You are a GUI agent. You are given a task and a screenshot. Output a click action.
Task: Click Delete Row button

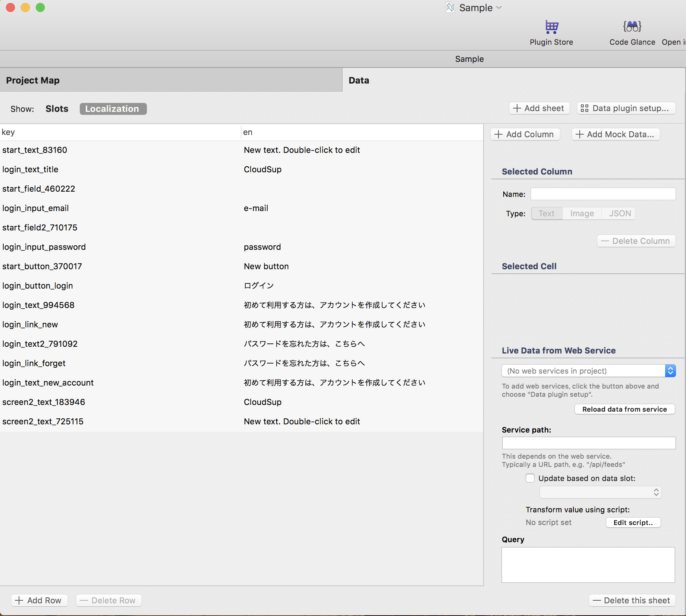[x=109, y=600]
